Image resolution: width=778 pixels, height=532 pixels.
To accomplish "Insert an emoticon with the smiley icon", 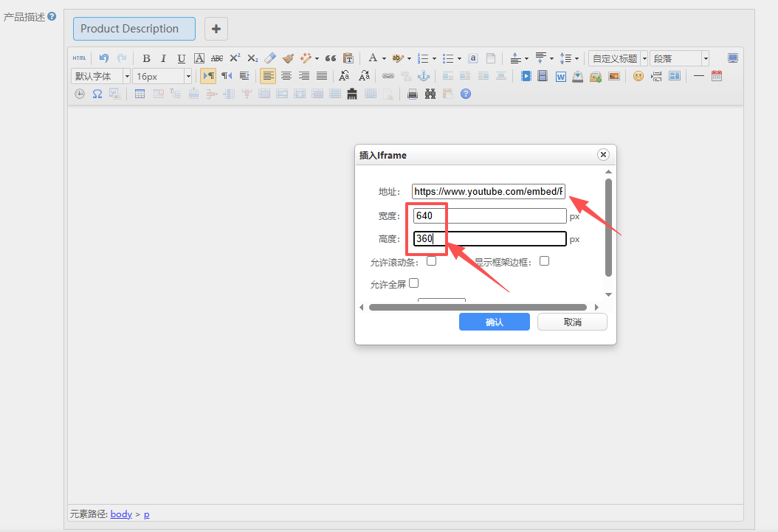I will 638,76.
